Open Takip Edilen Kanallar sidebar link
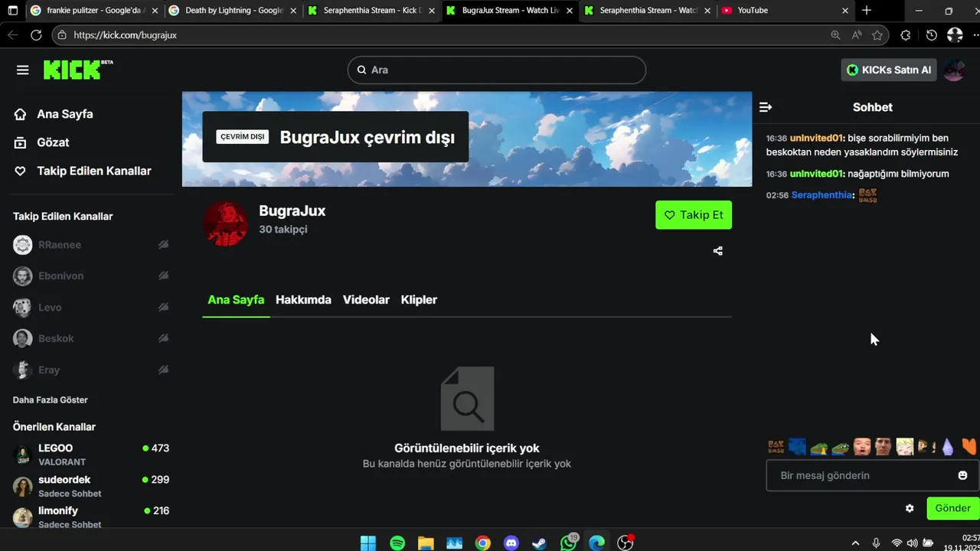The height and width of the screenshot is (551, 980). pos(94,171)
